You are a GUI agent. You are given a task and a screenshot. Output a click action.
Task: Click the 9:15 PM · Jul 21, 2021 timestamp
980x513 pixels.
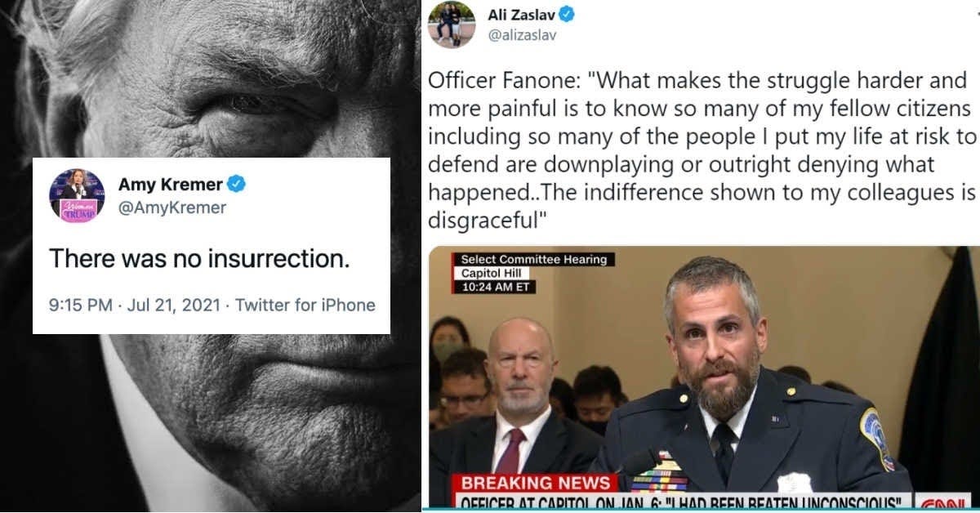[x=135, y=306]
